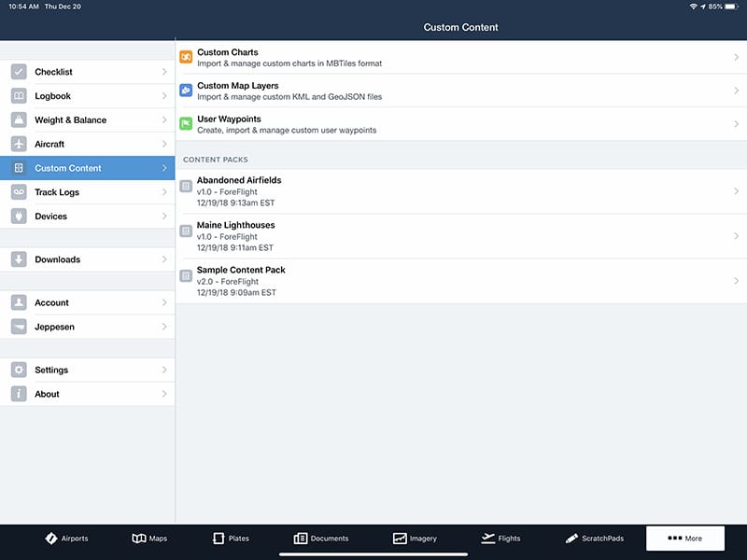Open the Custom Charts option
This screenshot has width=747, height=560.
coord(461,57)
